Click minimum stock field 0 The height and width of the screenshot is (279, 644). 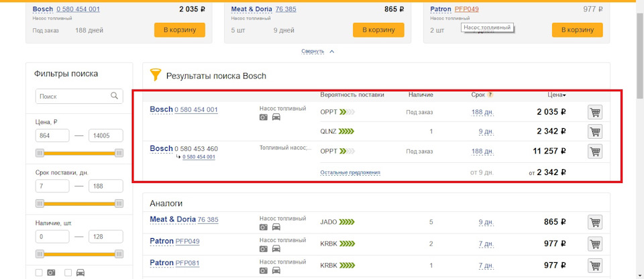(52, 237)
